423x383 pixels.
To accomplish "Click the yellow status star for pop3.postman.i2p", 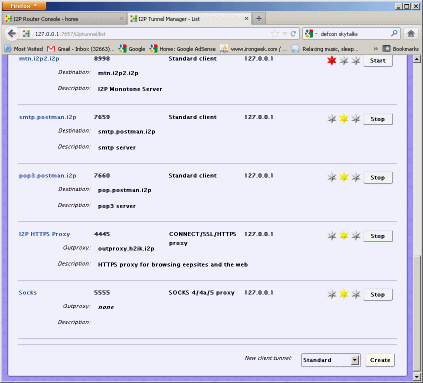I will 344,177.
